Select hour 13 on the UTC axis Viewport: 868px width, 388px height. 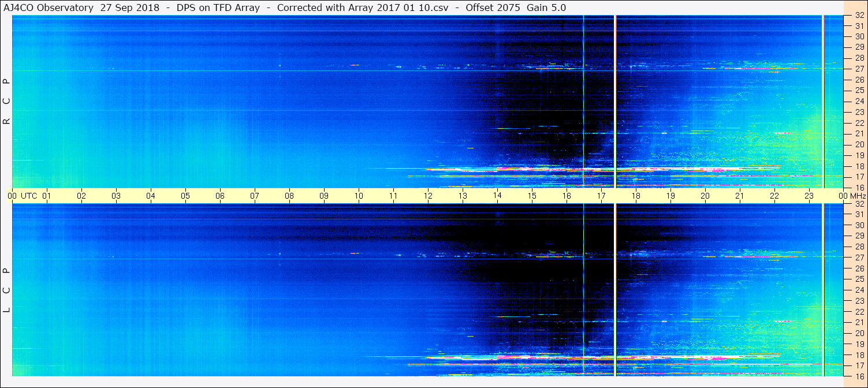[462, 196]
